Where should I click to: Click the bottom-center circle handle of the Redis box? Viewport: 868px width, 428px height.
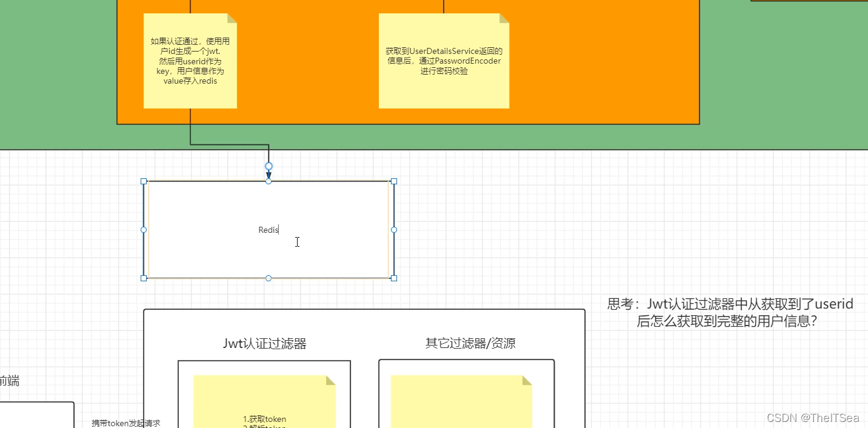click(269, 278)
